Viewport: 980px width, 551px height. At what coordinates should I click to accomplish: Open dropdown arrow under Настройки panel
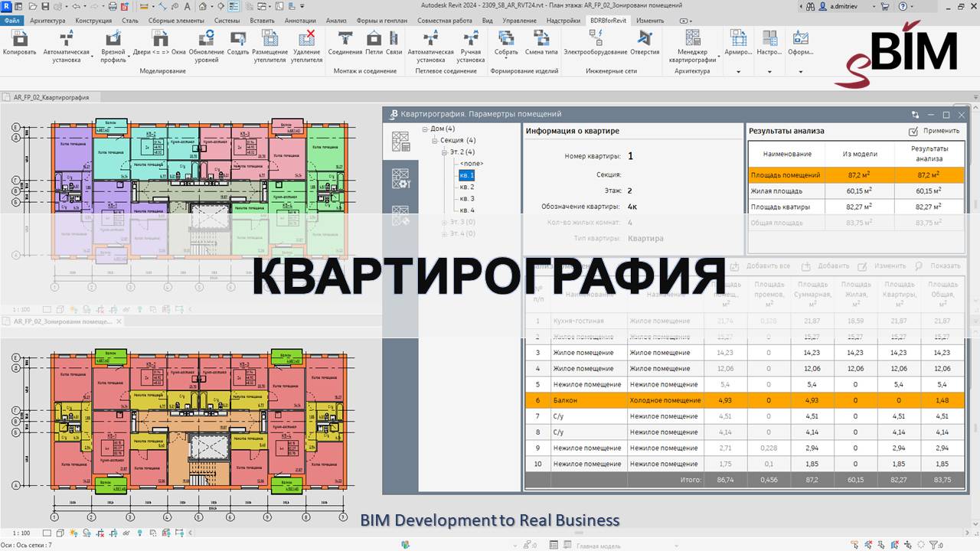click(769, 72)
